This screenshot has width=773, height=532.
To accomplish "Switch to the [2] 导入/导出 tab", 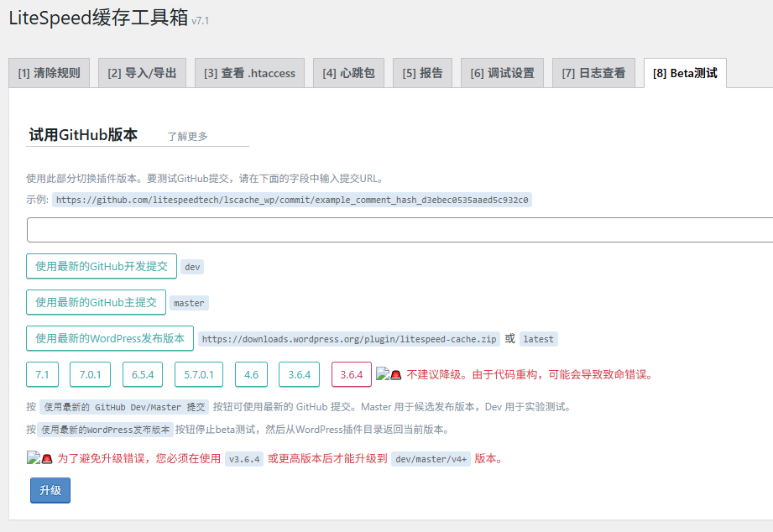I will click(x=142, y=73).
